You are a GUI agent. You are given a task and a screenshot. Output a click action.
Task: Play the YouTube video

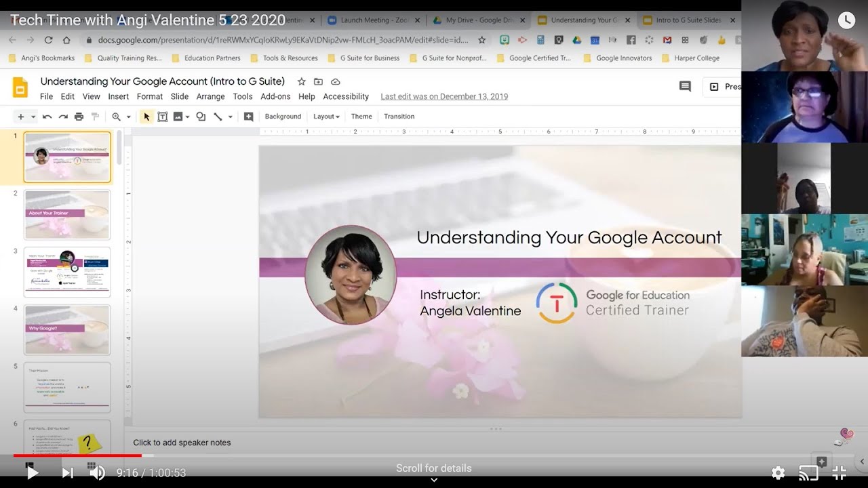(x=32, y=473)
